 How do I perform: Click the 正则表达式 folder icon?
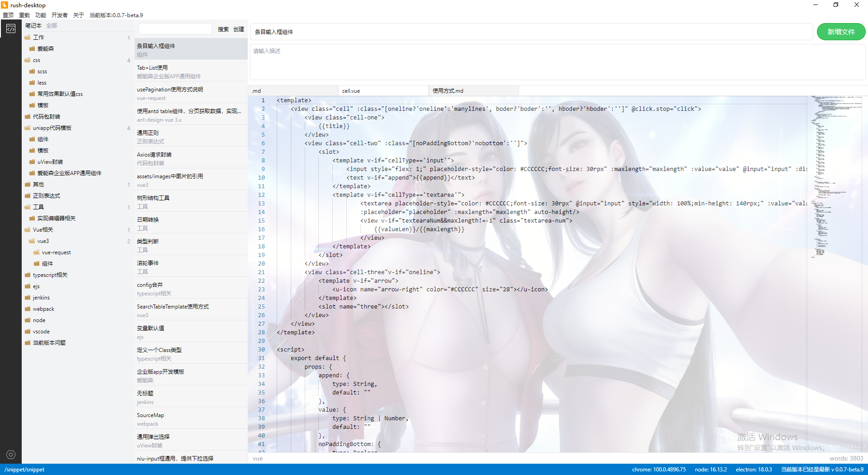point(28,196)
